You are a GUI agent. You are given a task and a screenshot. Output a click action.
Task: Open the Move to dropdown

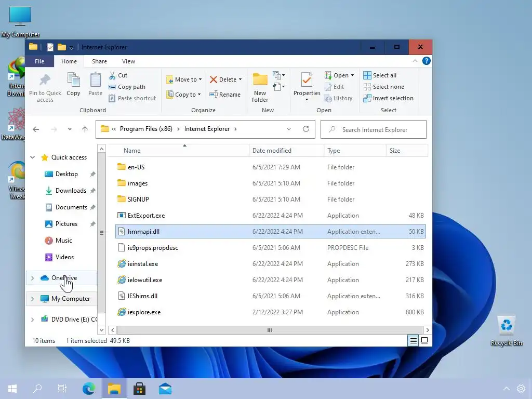pyautogui.click(x=184, y=79)
